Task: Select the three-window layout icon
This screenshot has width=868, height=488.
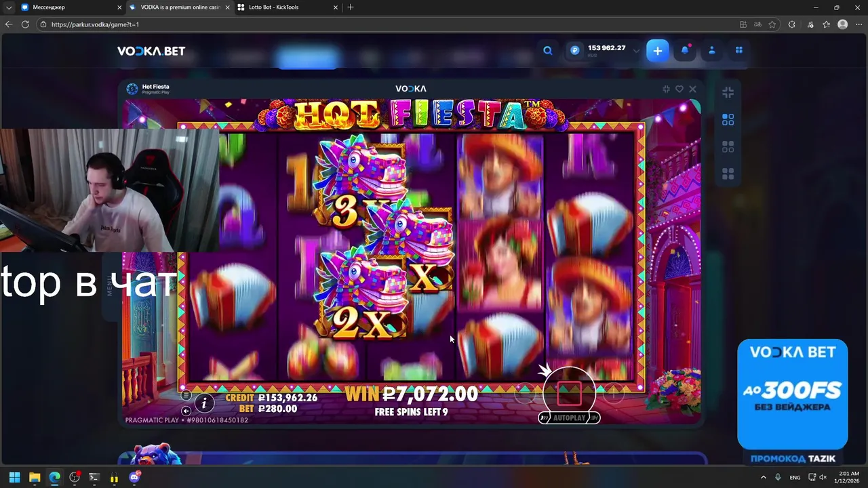Action: pyautogui.click(x=728, y=146)
